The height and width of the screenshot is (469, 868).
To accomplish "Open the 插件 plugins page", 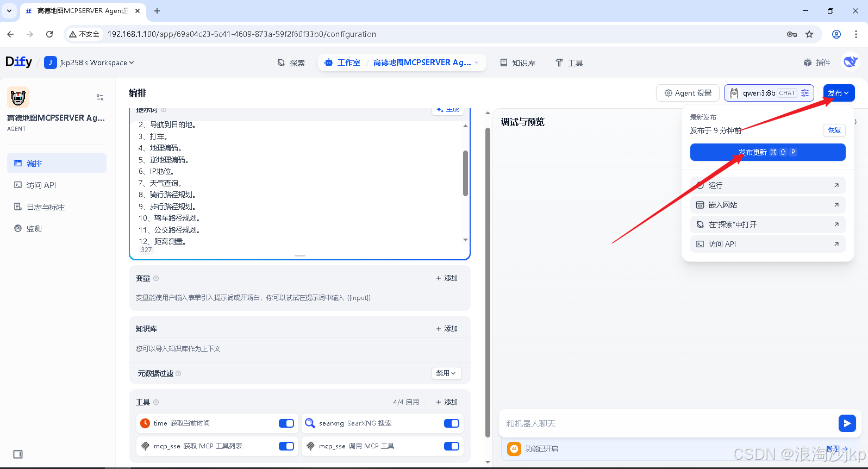I will (817, 62).
